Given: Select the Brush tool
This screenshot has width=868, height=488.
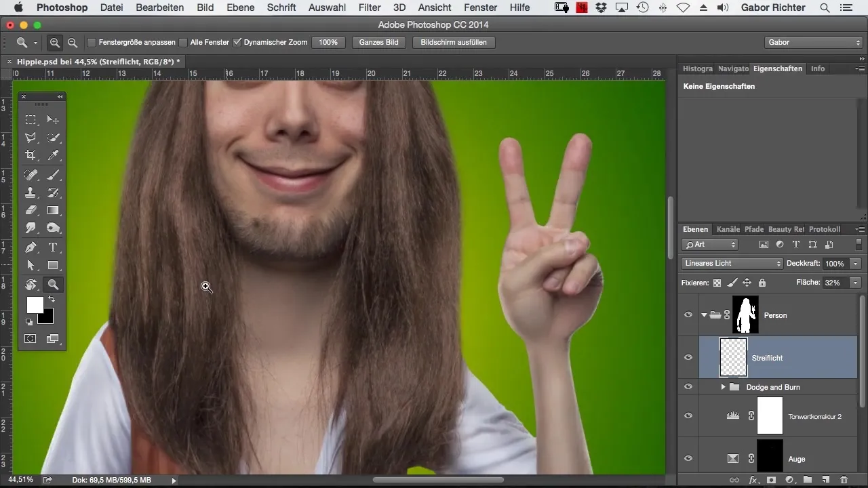Looking at the screenshot, I should click(x=53, y=175).
